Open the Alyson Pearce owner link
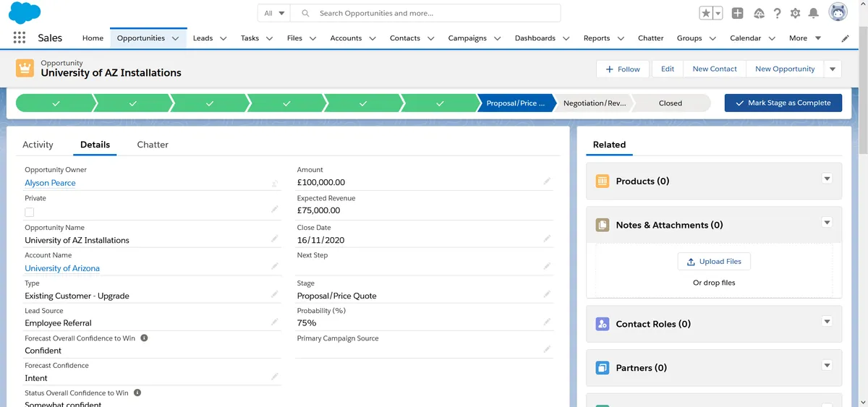The image size is (868, 407). [50, 183]
